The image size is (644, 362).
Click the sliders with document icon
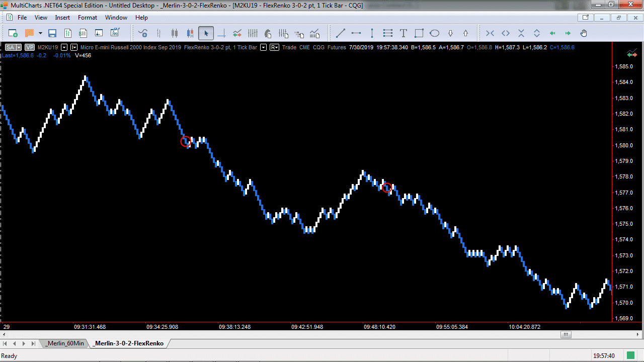(284, 33)
